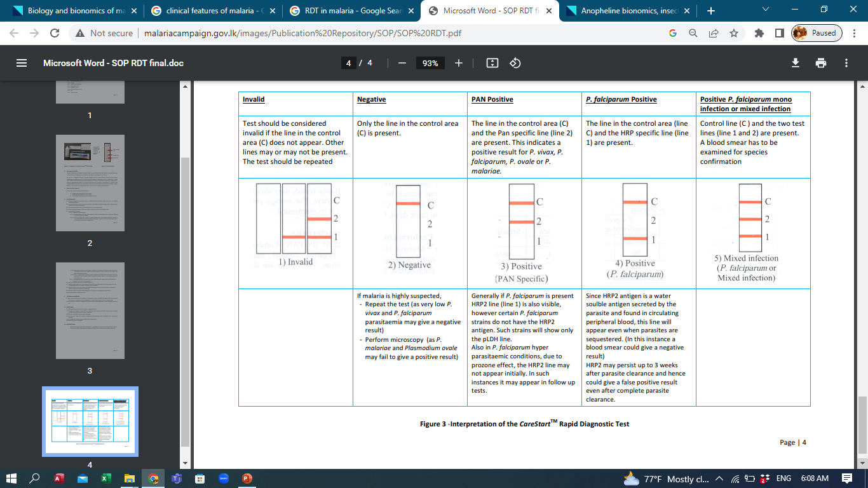The height and width of the screenshot is (488, 868).
Task: Open PDF viewer more actions menu
Action: pyautogui.click(x=846, y=63)
